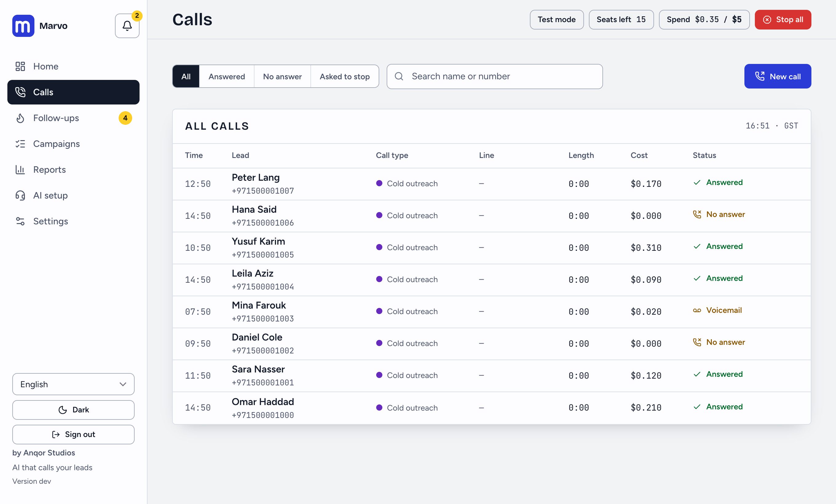Click the purple dot in Yusuf Karim's row
836x504 pixels.
[x=379, y=247]
